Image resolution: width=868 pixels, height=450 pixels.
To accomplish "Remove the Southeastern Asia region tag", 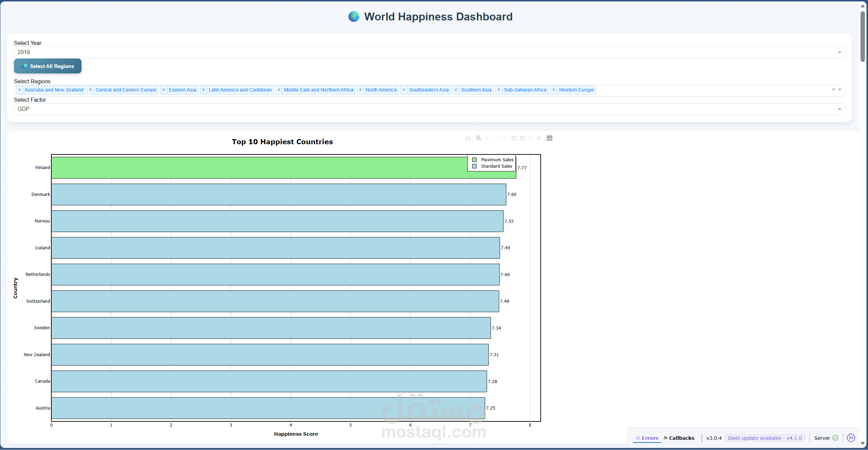I will (x=404, y=90).
